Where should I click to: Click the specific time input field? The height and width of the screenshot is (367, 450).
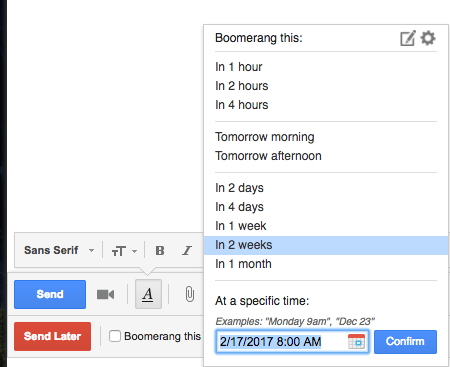[x=292, y=342]
